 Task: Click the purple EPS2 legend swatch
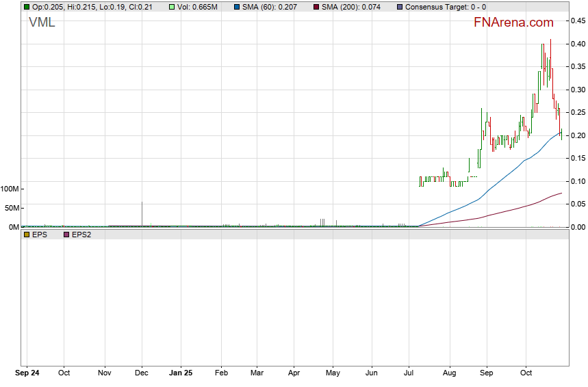(66, 235)
